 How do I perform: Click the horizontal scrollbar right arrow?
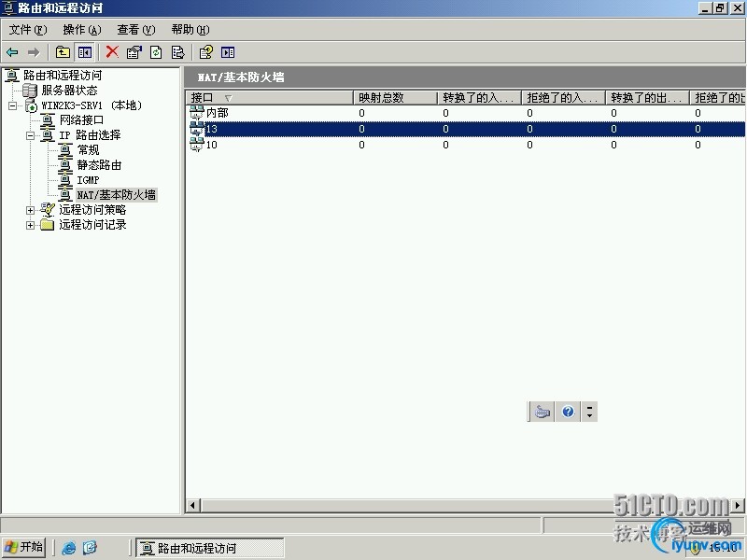(x=739, y=505)
